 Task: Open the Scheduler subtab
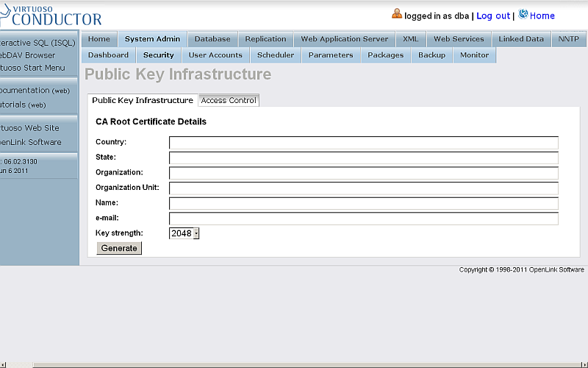click(276, 55)
